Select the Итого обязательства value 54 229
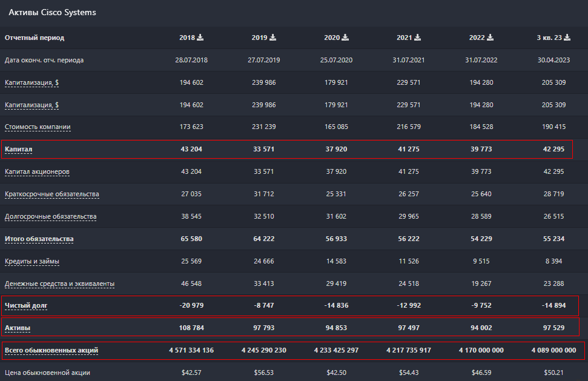This screenshot has width=588, height=381. coord(481,239)
